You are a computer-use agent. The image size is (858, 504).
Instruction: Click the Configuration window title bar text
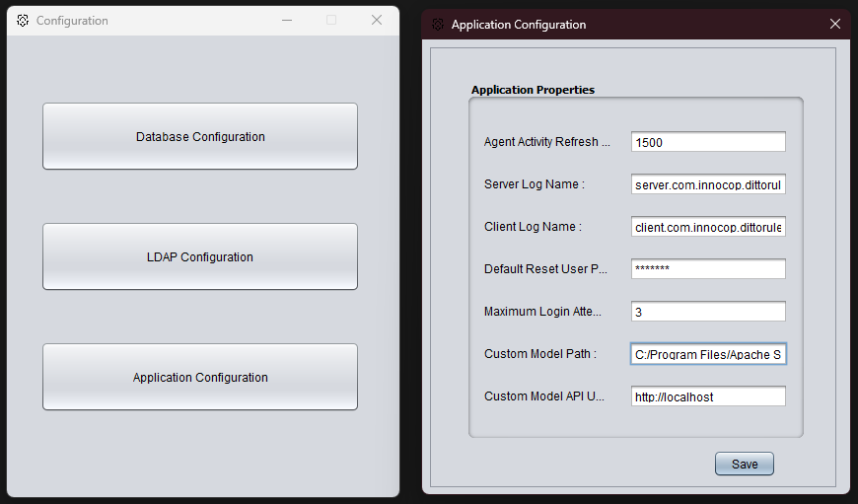click(x=72, y=21)
